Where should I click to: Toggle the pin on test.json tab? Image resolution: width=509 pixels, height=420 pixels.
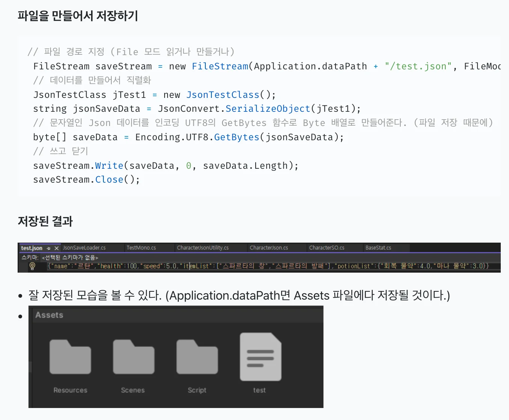point(48,248)
